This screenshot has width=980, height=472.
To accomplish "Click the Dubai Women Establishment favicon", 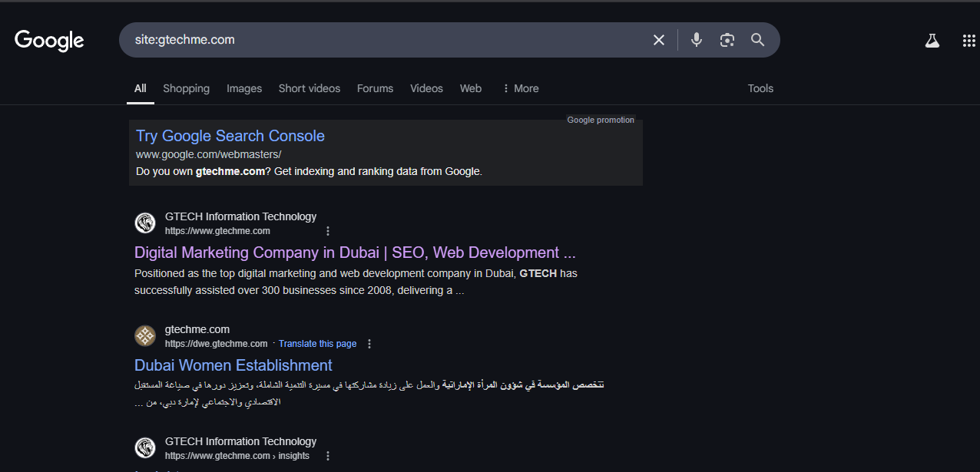I will tap(145, 336).
